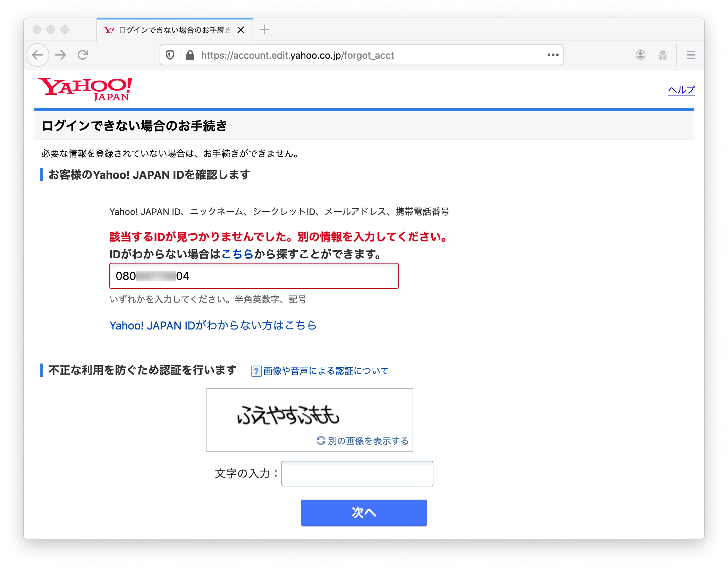The width and height of the screenshot is (728, 568).
Task: Open the tracking protection shield icon
Action: pyautogui.click(x=170, y=55)
